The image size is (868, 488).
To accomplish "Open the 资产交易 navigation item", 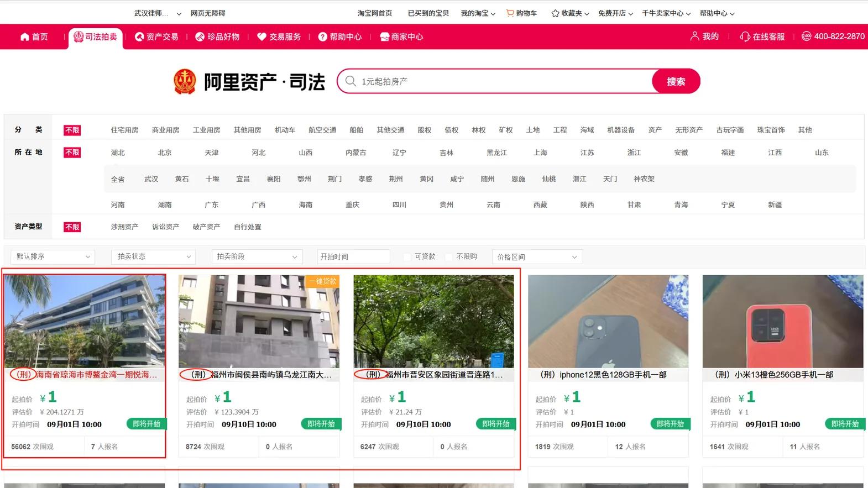I will coord(156,37).
